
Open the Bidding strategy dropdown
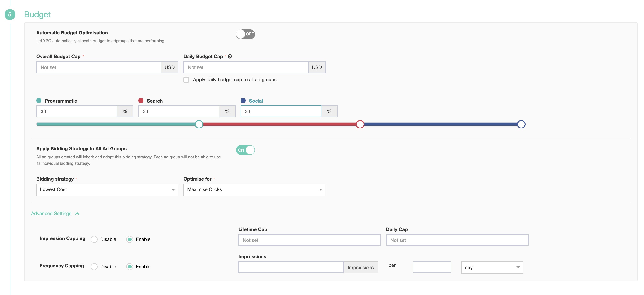click(107, 190)
